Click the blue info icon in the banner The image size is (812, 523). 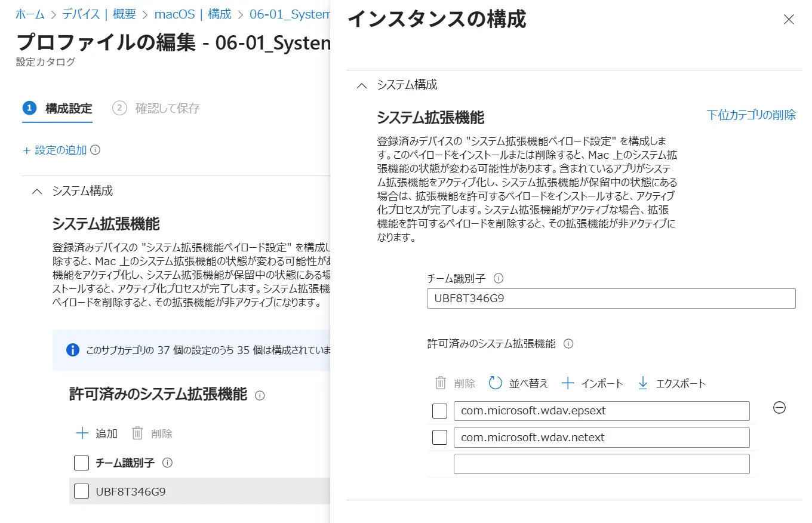73,350
